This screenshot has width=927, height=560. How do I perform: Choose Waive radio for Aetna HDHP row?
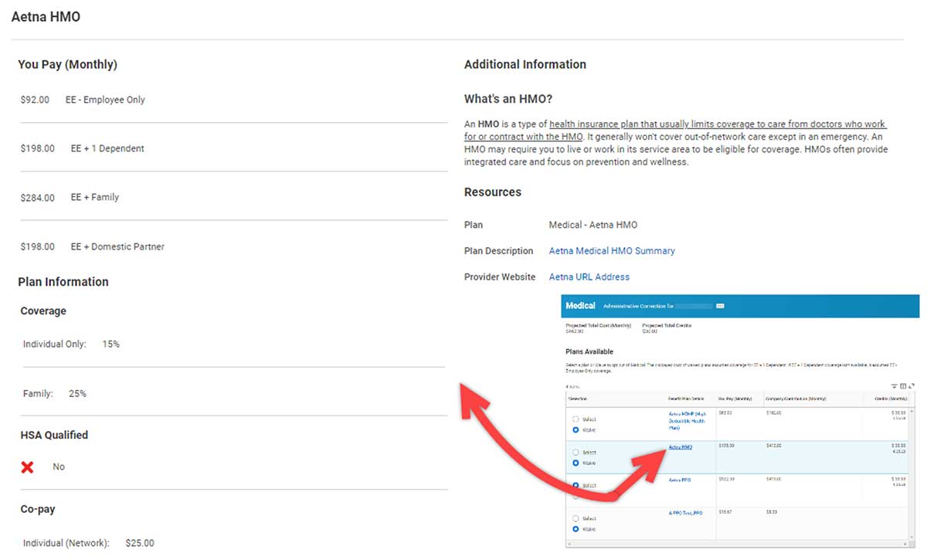tap(576, 429)
